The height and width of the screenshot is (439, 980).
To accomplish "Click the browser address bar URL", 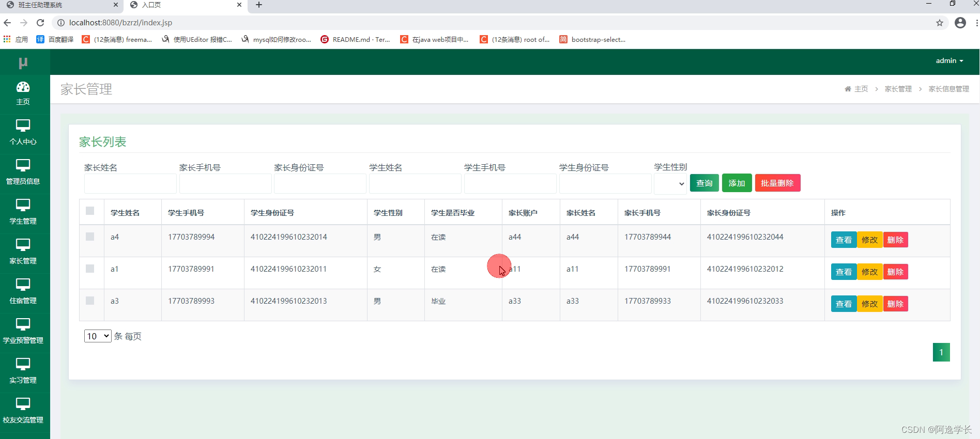I will [120, 23].
